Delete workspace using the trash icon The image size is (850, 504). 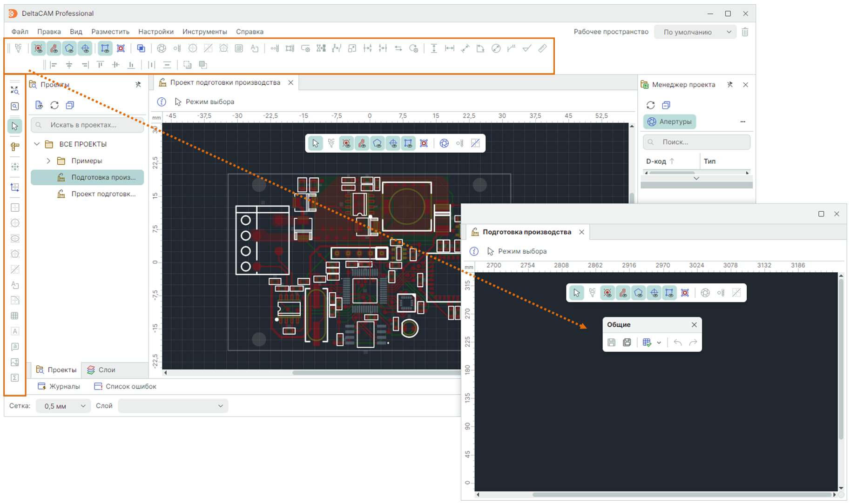click(745, 32)
